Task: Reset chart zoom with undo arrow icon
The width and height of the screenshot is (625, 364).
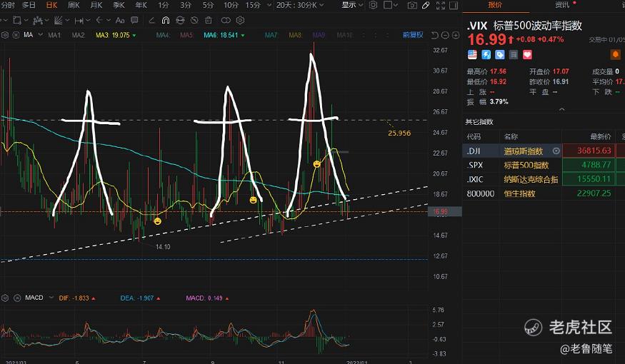Action: (x=435, y=36)
